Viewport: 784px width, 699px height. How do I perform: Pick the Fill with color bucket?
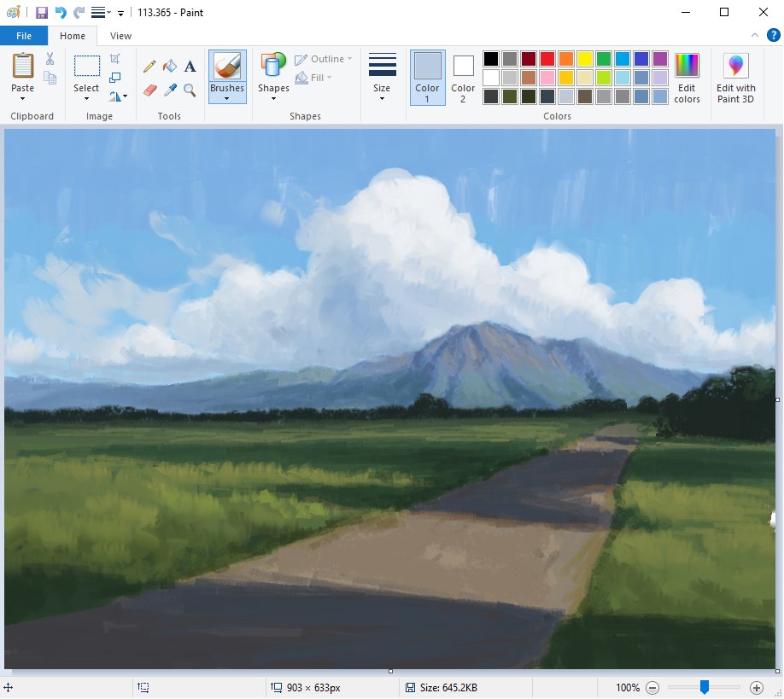(169, 66)
